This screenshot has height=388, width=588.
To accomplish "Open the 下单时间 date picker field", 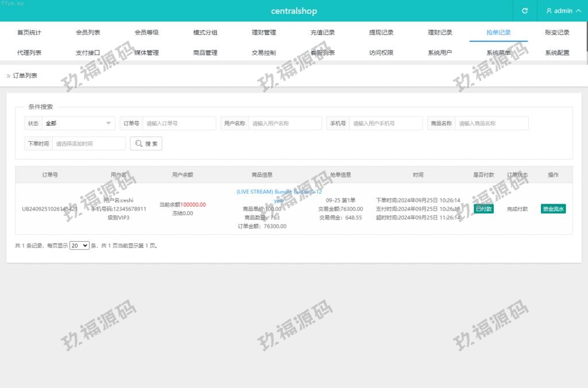I will click(88, 143).
